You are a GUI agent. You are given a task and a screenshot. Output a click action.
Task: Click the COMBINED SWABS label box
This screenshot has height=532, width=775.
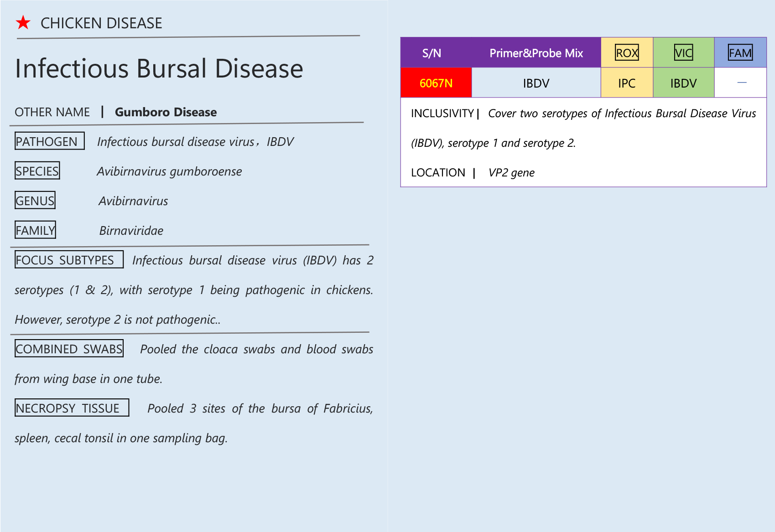69,349
